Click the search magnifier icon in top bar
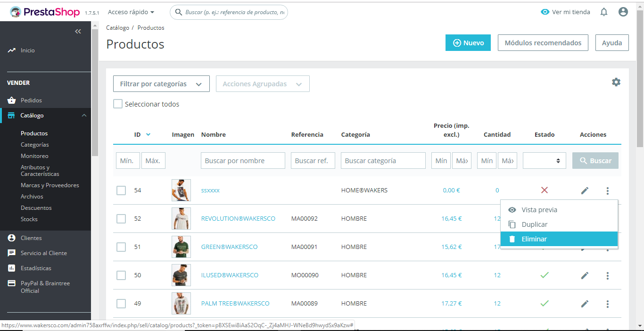The width and height of the screenshot is (644, 331). pos(179,12)
